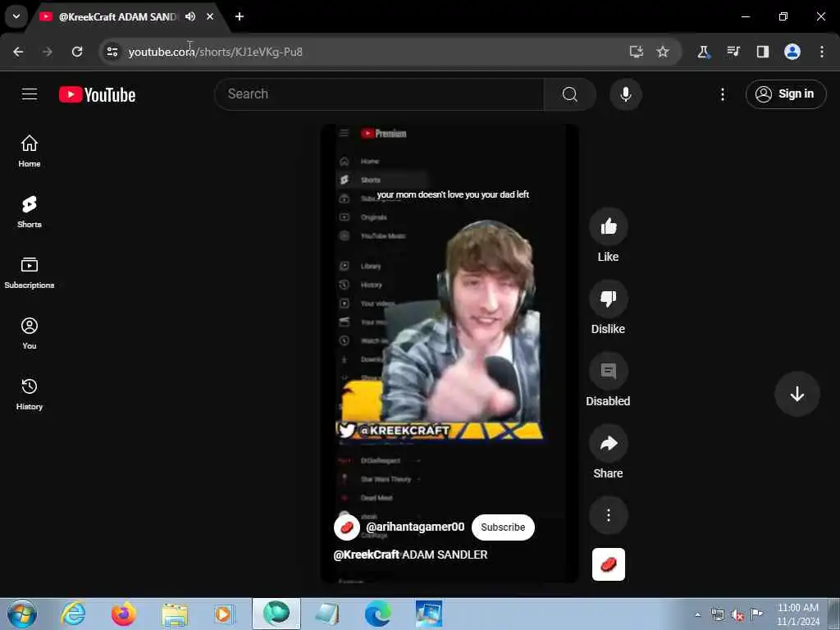Dislike this Short
The width and height of the screenshot is (840, 630).
pyautogui.click(x=608, y=299)
